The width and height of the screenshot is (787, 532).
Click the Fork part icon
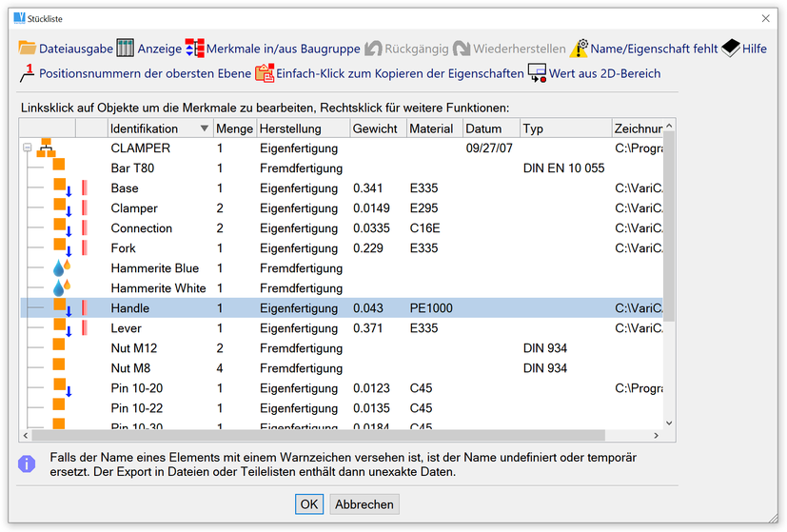(x=60, y=246)
